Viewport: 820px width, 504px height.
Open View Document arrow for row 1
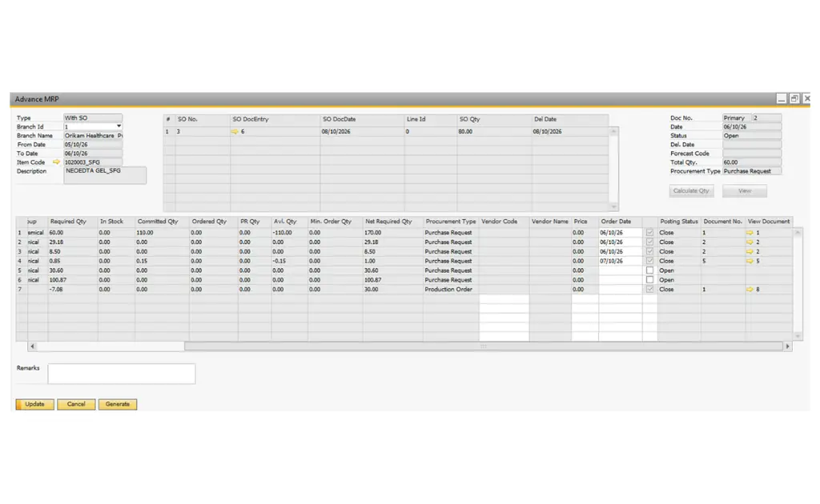(x=750, y=233)
